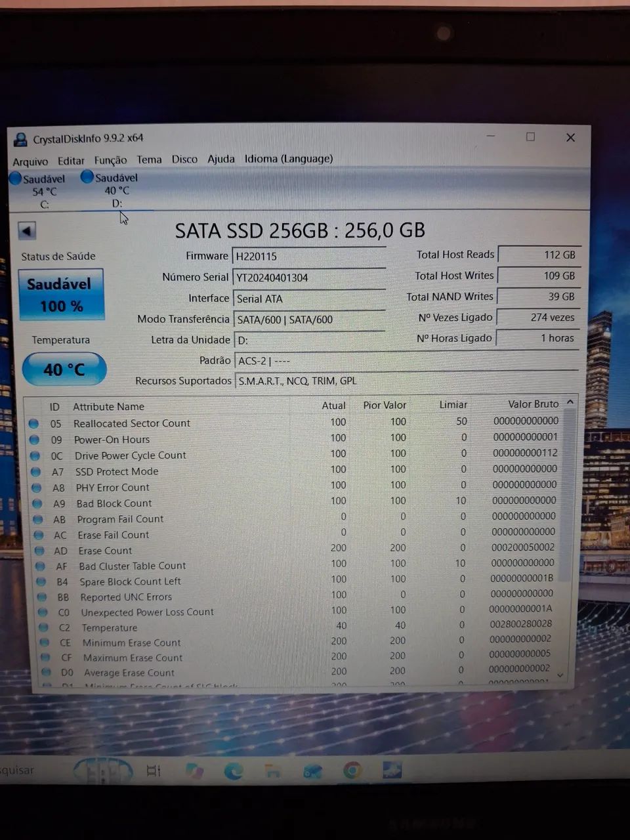Screen dimensions: 630x840
Task: Open the Ajuda menu
Action: [x=221, y=159]
